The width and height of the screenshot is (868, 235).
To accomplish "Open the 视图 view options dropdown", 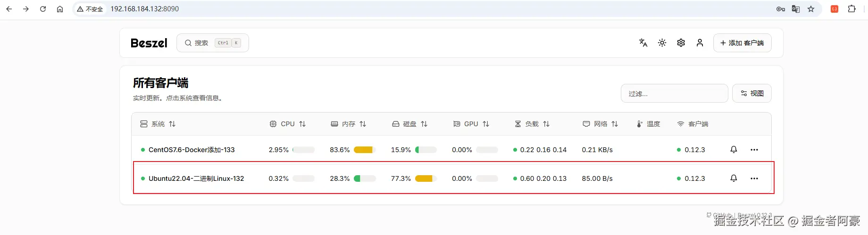I will tap(752, 93).
